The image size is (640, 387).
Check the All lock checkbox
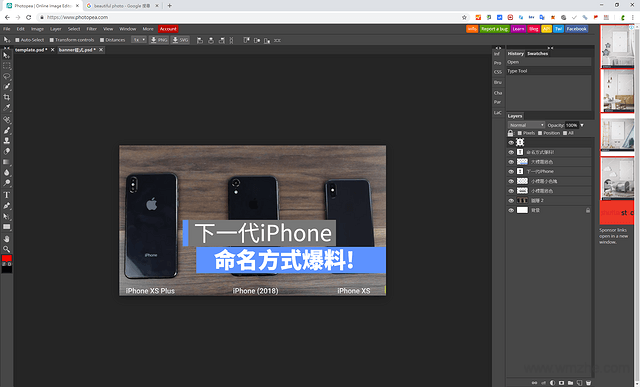[x=565, y=133]
